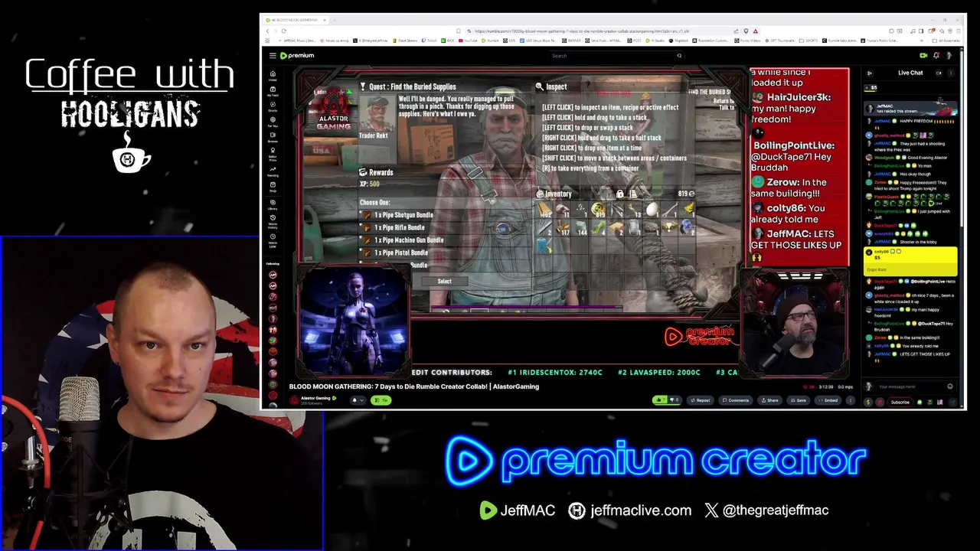This screenshot has width=980, height=551.
Task: Like the Blood Moon Gathering stream
Action: coord(659,399)
